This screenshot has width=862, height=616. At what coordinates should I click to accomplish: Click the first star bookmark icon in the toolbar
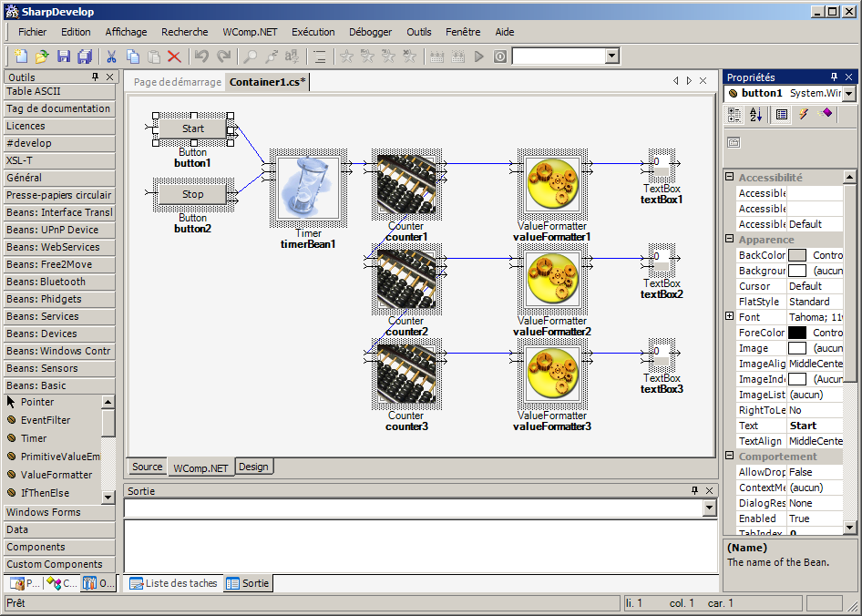click(x=347, y=56)
